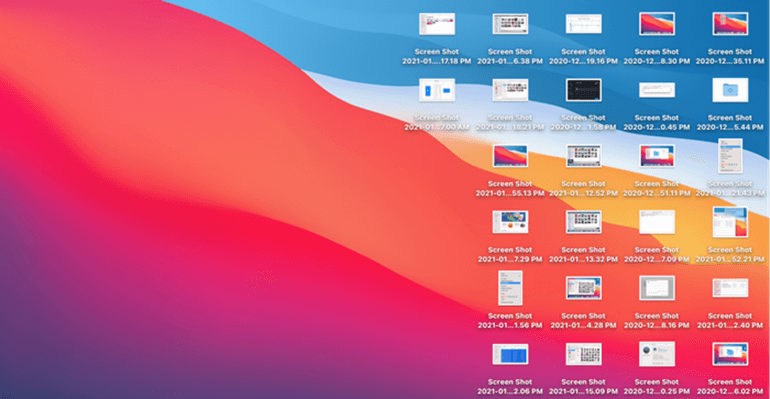Viewport: 770px width, 399px height.
Task: Select the Screen Shot 2021-01...4.28 PM file icon
Action: coord(583,288)
